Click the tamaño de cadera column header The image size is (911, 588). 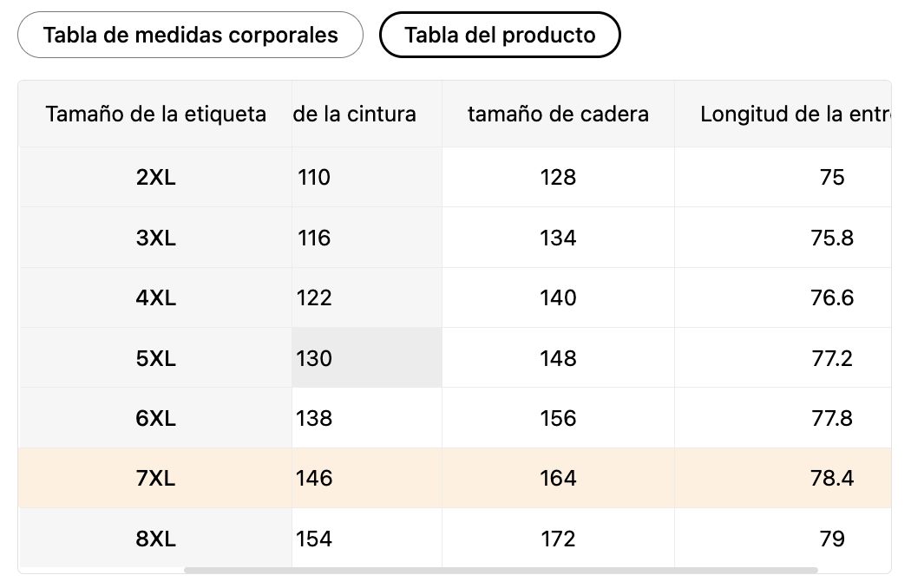click(x=558, y=114)
